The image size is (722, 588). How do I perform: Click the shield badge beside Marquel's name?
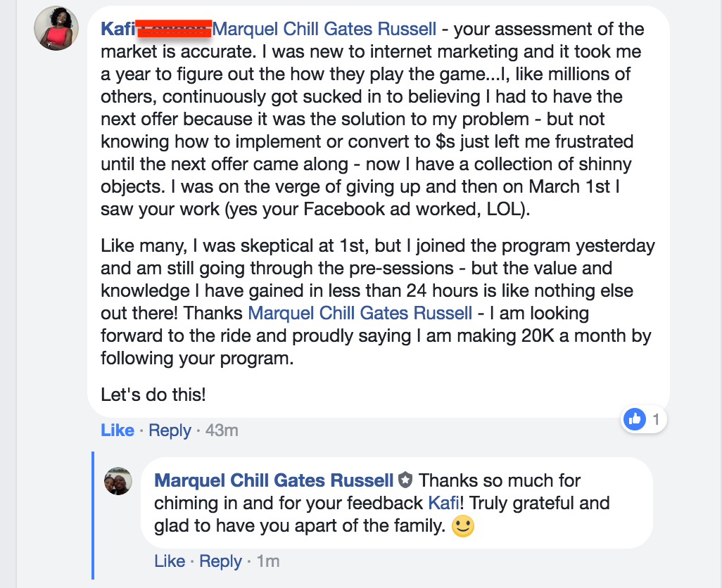click(405, 481)
